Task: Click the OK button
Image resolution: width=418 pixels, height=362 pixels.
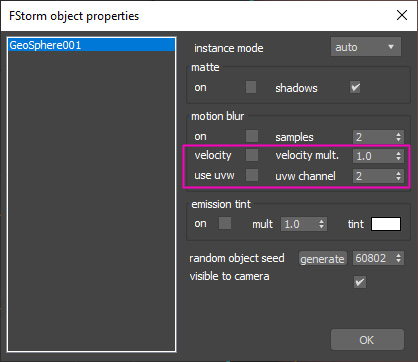Action: tap(367, 340)
